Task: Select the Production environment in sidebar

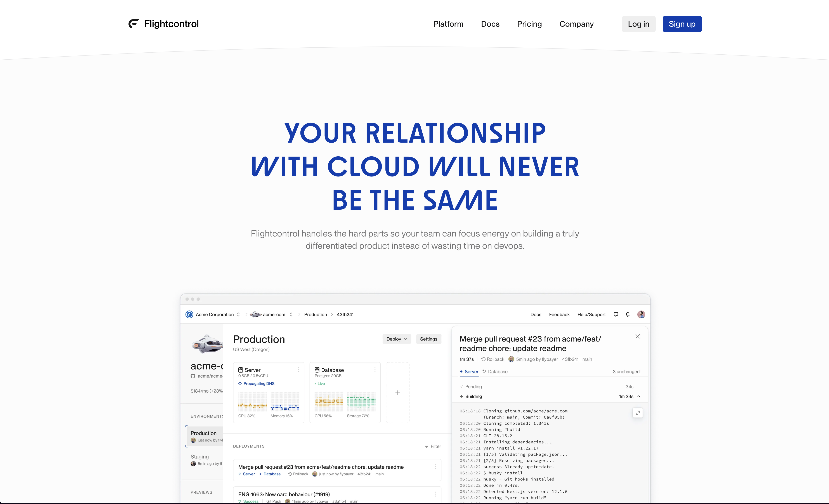Action: point(205,436)
